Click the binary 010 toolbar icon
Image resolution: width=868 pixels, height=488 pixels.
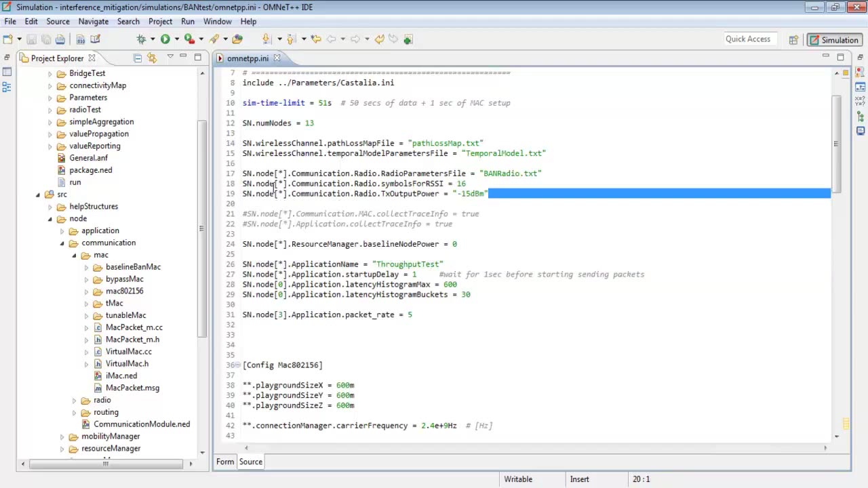click(81, 39)
